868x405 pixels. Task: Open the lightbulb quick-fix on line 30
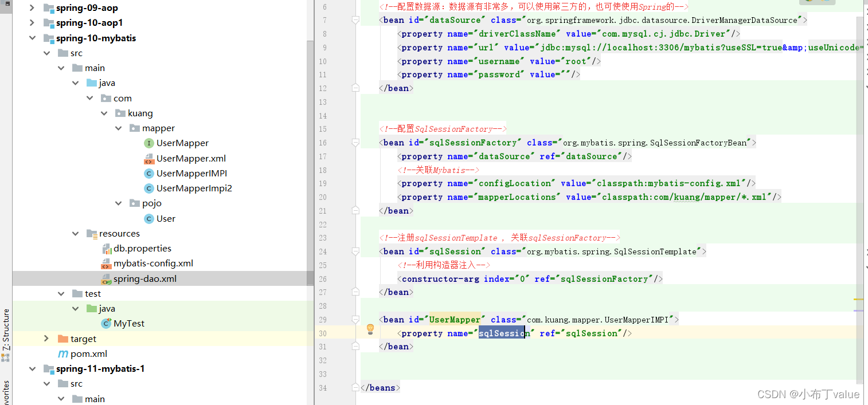(x=370, y=329)
